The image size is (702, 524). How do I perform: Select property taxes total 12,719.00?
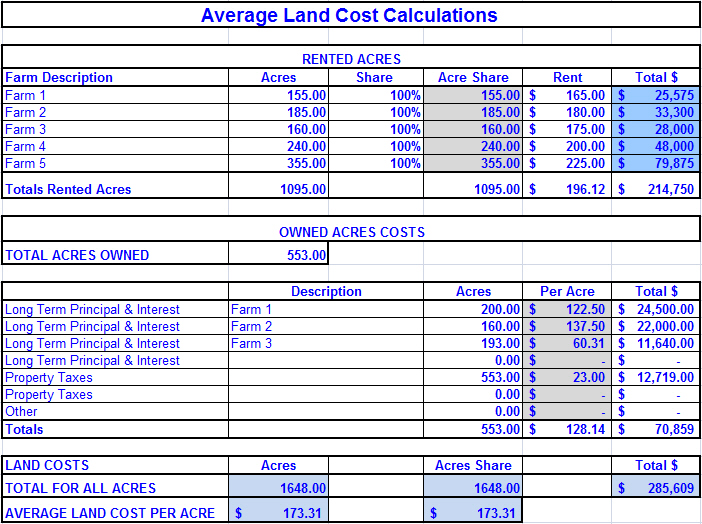pos(655,377)
